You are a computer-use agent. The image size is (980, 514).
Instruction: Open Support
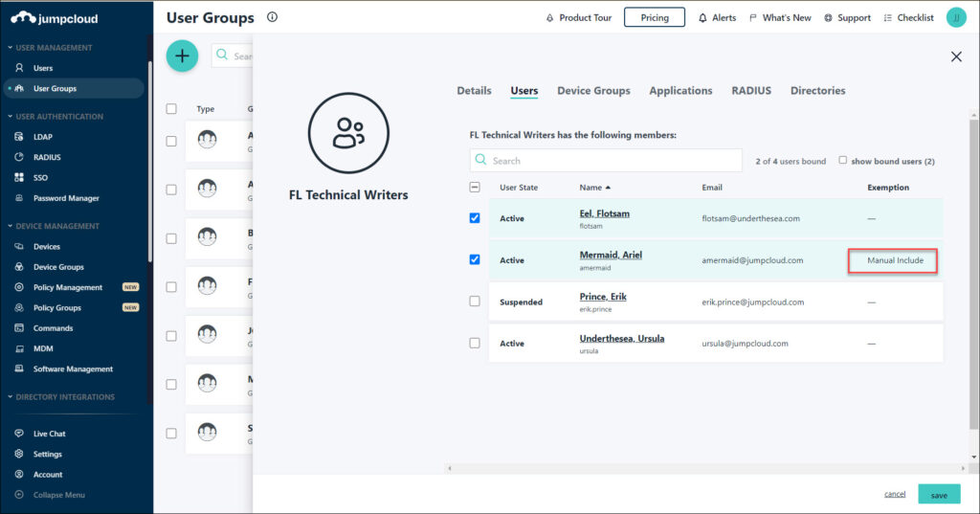point(848,17)
